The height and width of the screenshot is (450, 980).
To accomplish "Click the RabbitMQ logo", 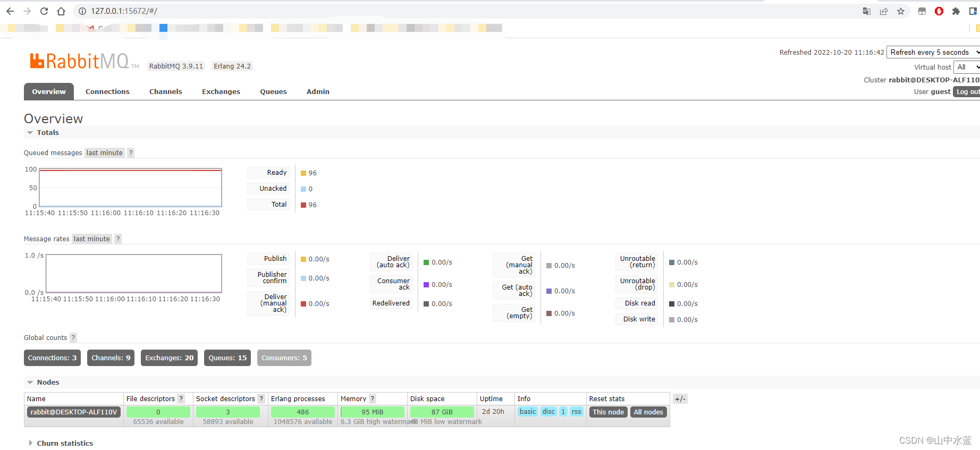I will click(84, 61).
